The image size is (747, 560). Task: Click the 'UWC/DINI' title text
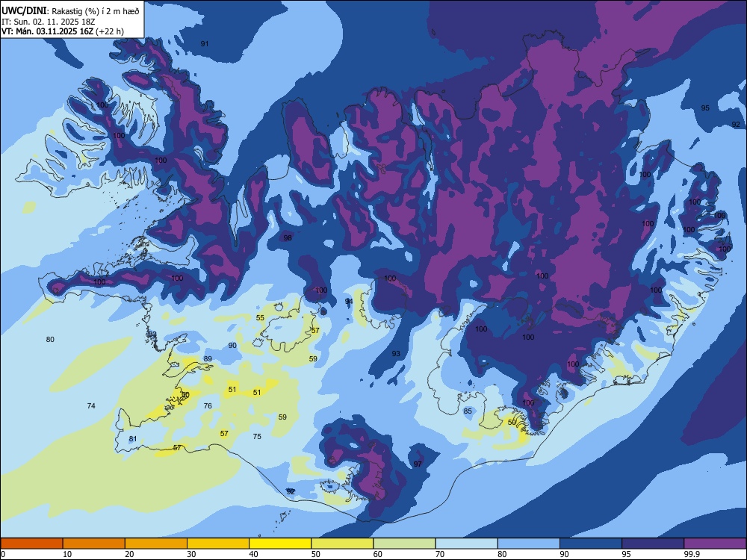(24, 11)
